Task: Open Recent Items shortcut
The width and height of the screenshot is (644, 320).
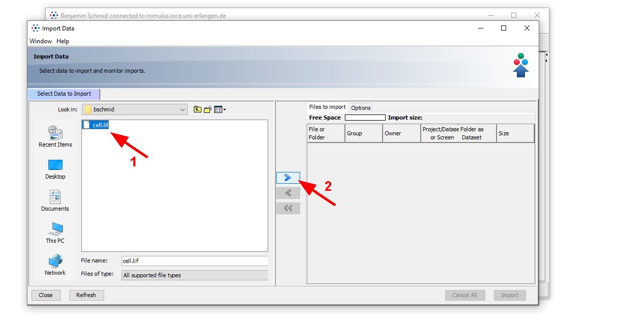Action: [55, 136]
